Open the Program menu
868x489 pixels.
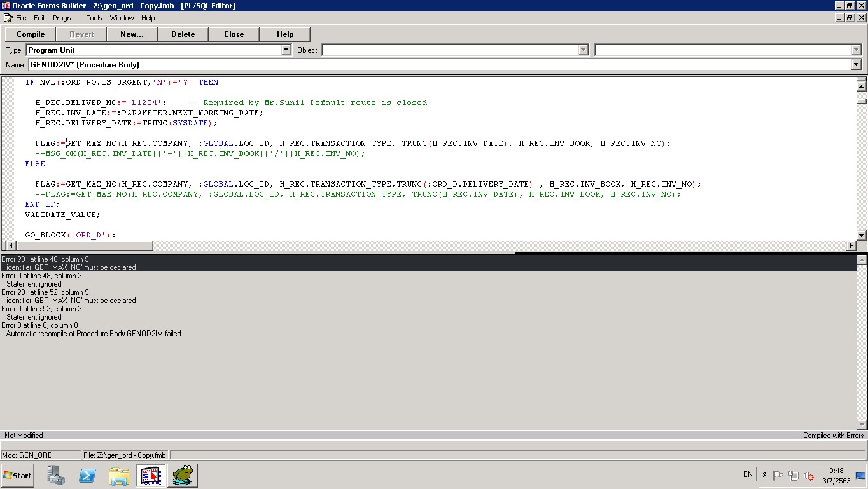[x=66, y=18]
